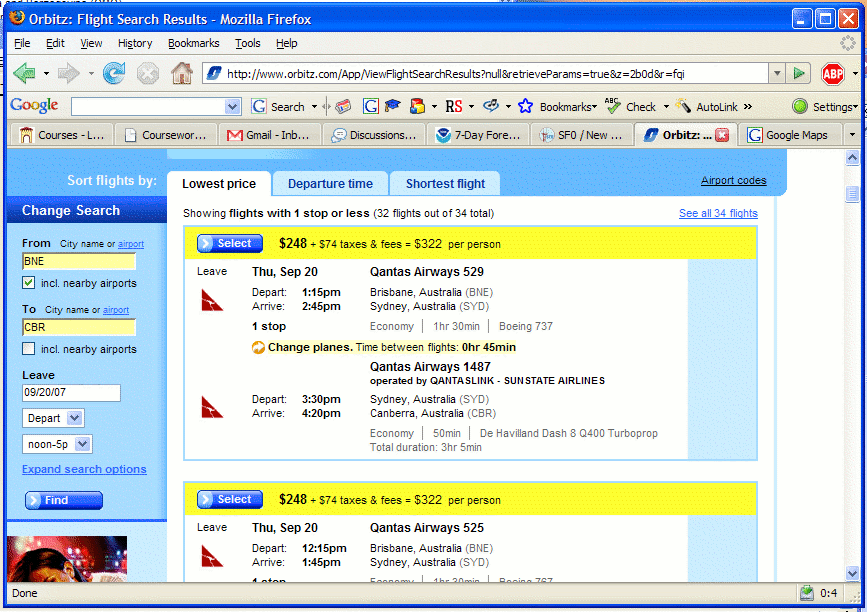The image size is (867, 612).
Task: Open the RS icon dropdown arrow
Action: (x=472, y=106)
